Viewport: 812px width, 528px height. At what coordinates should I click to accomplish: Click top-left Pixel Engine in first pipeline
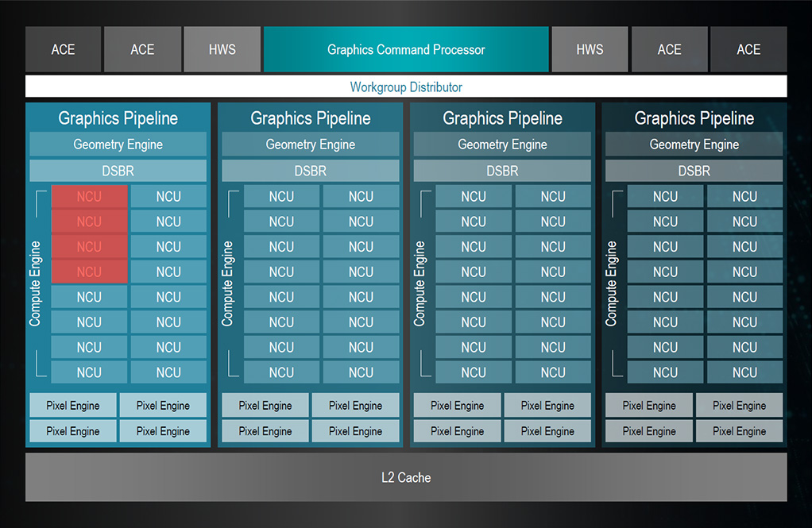[x=73, y=405]
